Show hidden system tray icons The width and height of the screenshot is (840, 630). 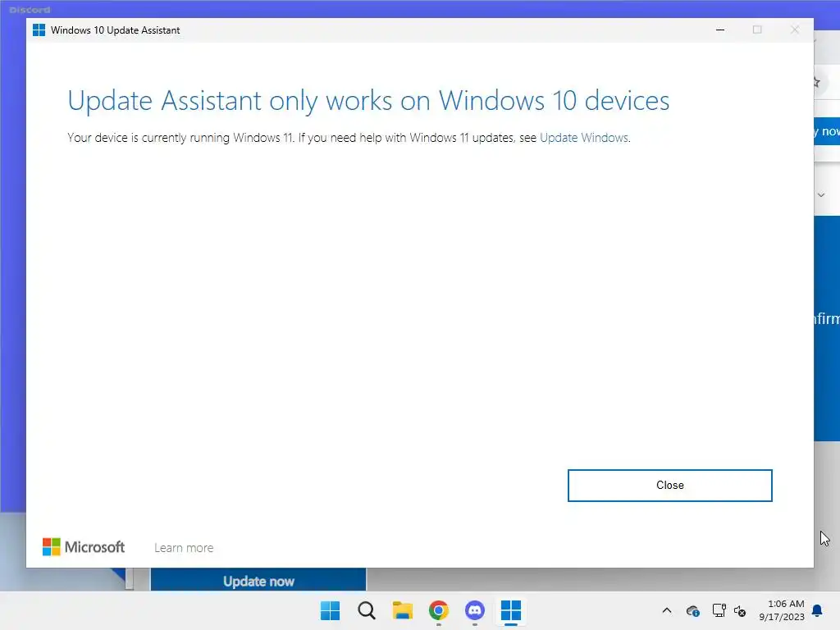tap(667, 610)
